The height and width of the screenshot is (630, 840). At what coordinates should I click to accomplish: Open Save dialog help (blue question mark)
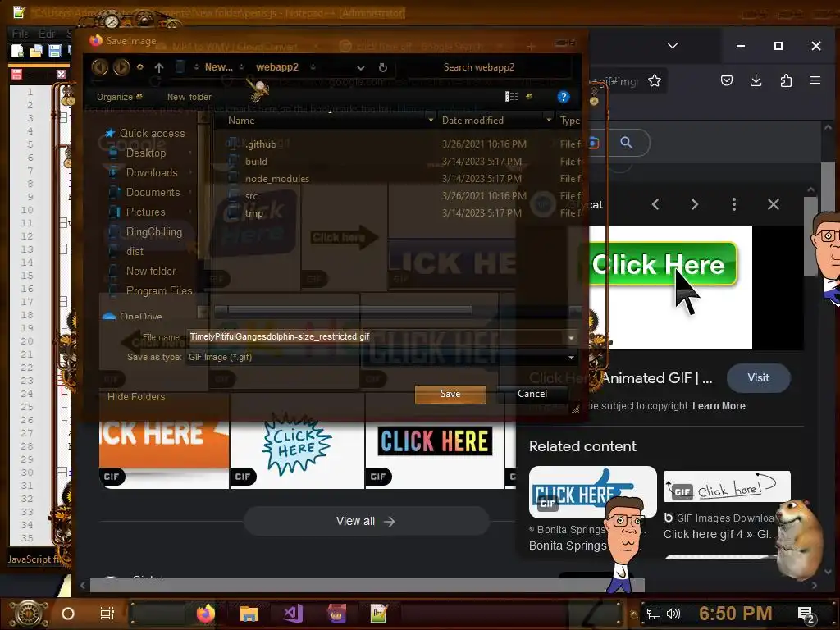tap(563, 97)
